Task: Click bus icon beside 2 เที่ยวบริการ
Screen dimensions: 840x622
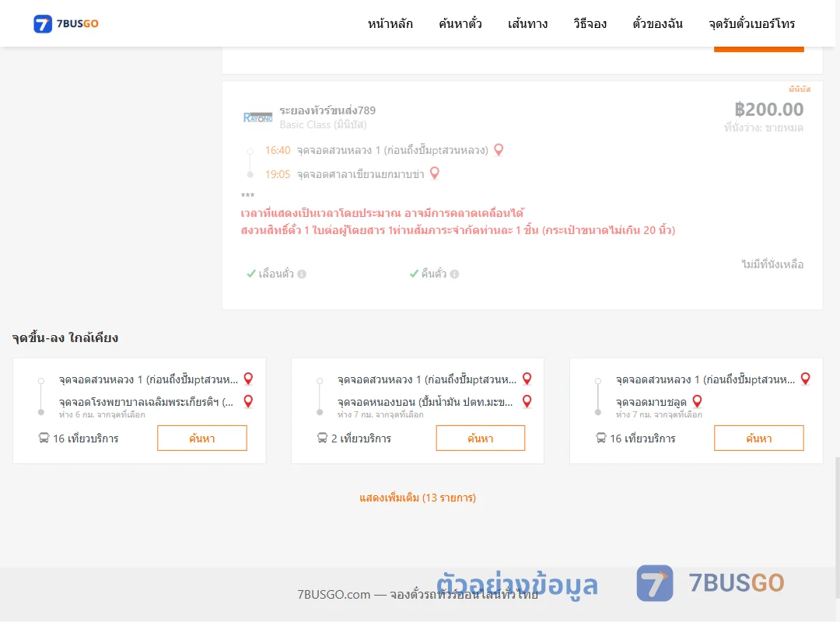Action: click(322, 439)
